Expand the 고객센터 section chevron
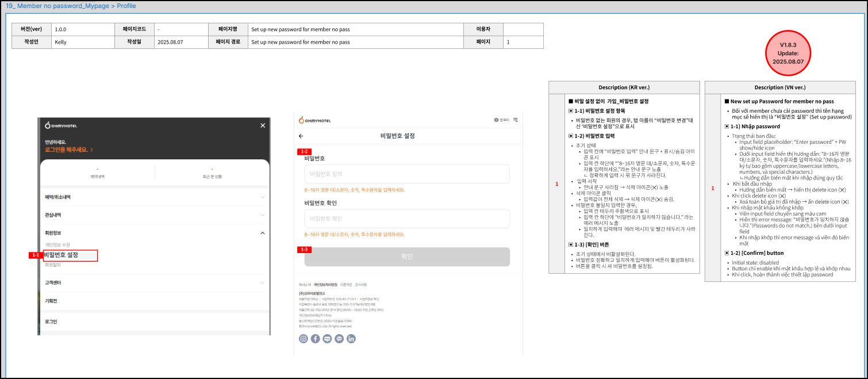Image resolution: width=868 pixels, height=379 pixels. [263, 283]
